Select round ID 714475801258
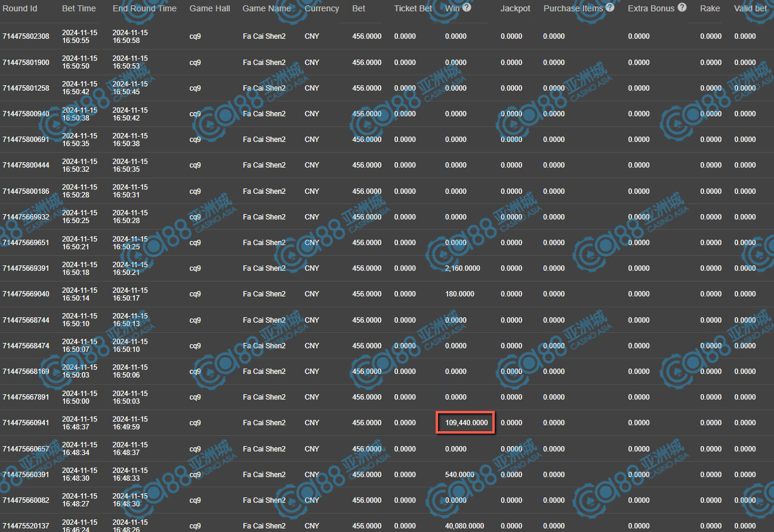 [x=26, y=88]
